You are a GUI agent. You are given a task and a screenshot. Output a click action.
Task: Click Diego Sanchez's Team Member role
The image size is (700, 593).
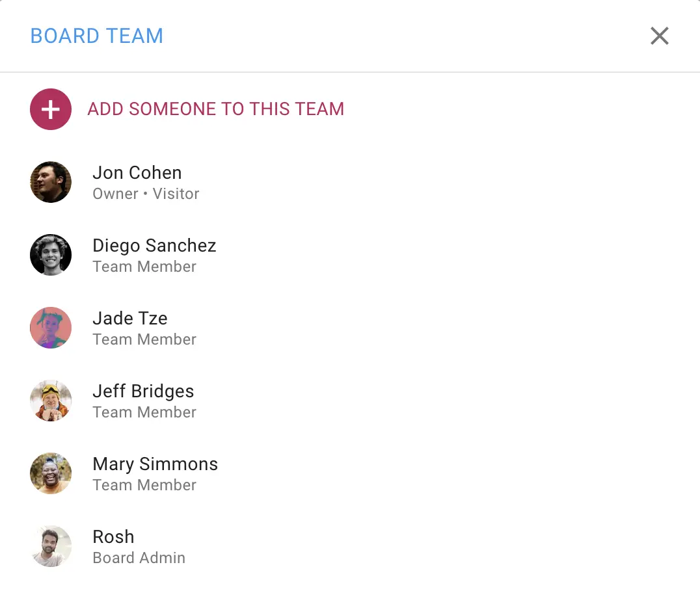(x=144, y=267)
